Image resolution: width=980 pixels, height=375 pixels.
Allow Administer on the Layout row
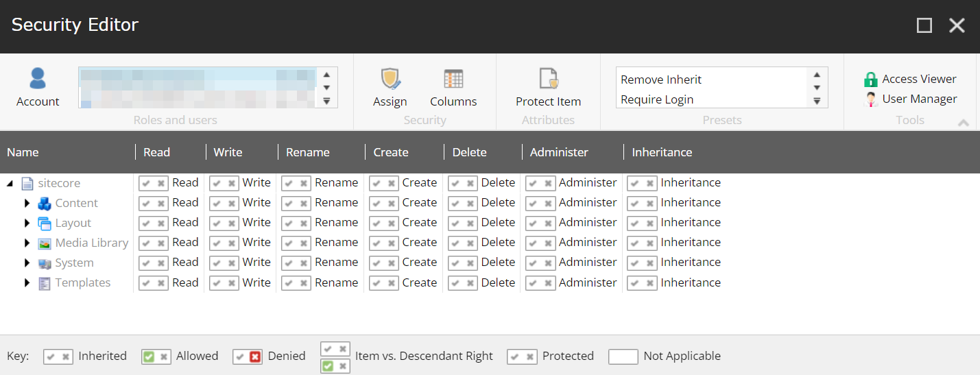(x=532, y=223)
